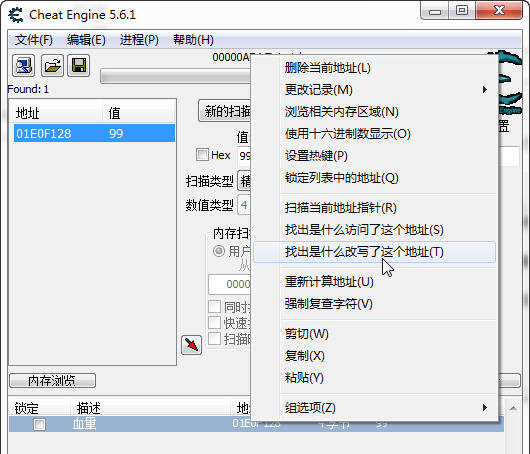Select address 01E0F128 in found list

pos(94,133)
